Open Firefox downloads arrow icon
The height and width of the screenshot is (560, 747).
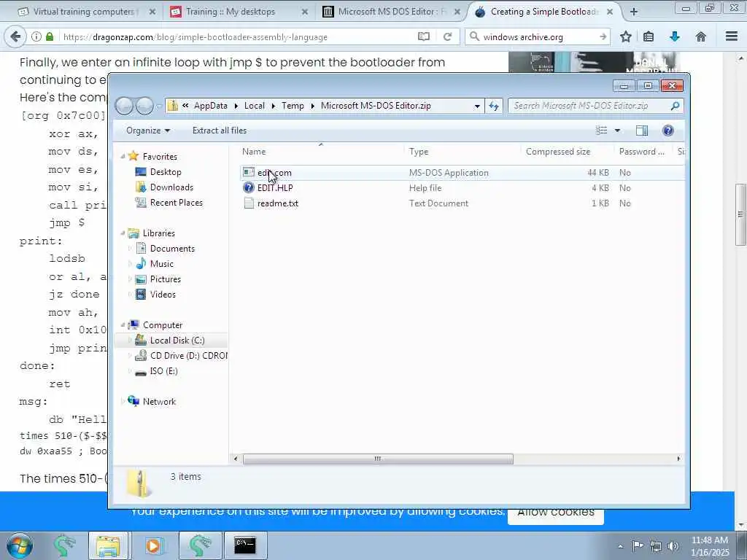coord(674,36)
